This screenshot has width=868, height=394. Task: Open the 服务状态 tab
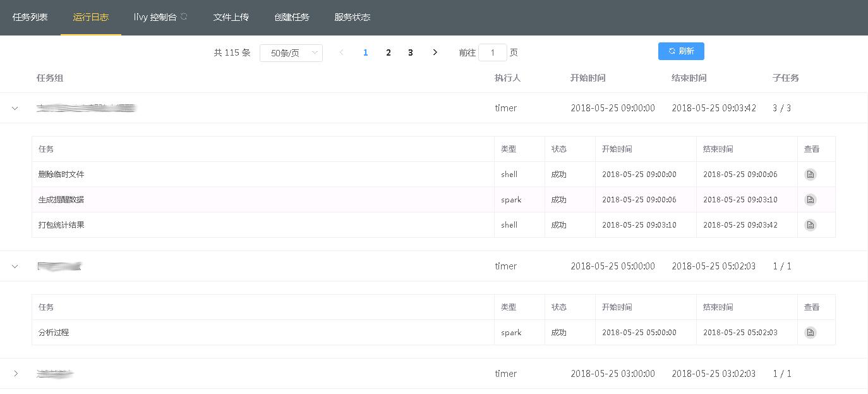coord(353,17)
